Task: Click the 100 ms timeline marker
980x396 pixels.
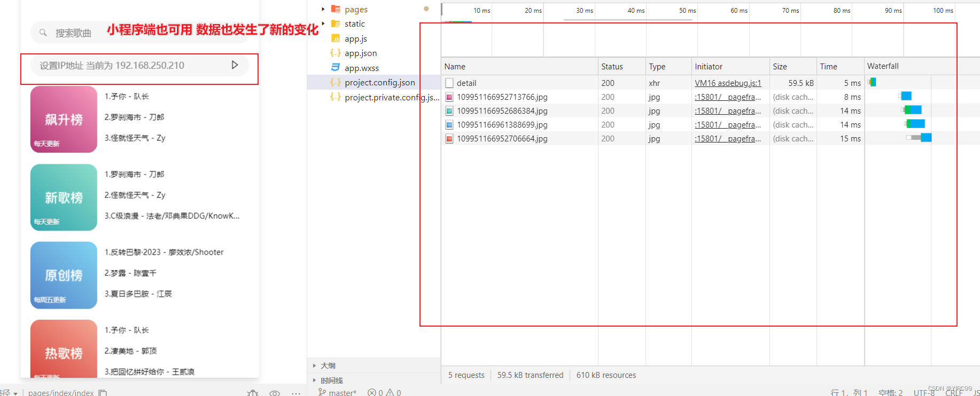Action: [943, 11]
